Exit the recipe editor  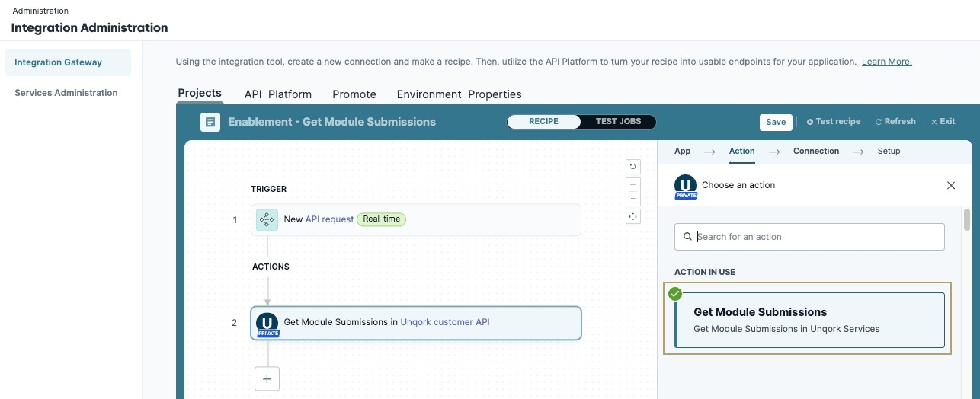point(943,122)
